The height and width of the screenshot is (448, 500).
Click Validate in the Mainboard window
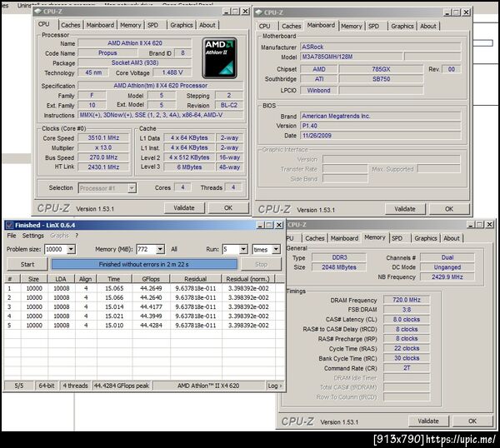tap(405, 209)
